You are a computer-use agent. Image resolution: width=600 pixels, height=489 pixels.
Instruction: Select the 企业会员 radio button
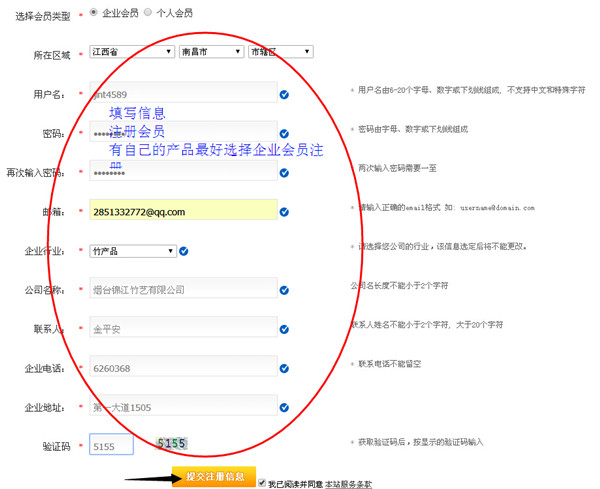94,13
